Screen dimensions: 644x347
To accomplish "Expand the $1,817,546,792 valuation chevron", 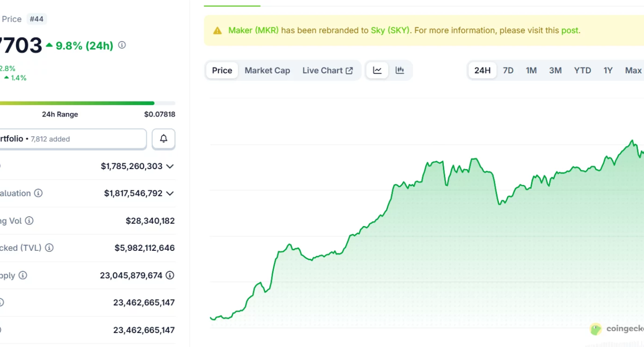I will coord(170,193).
